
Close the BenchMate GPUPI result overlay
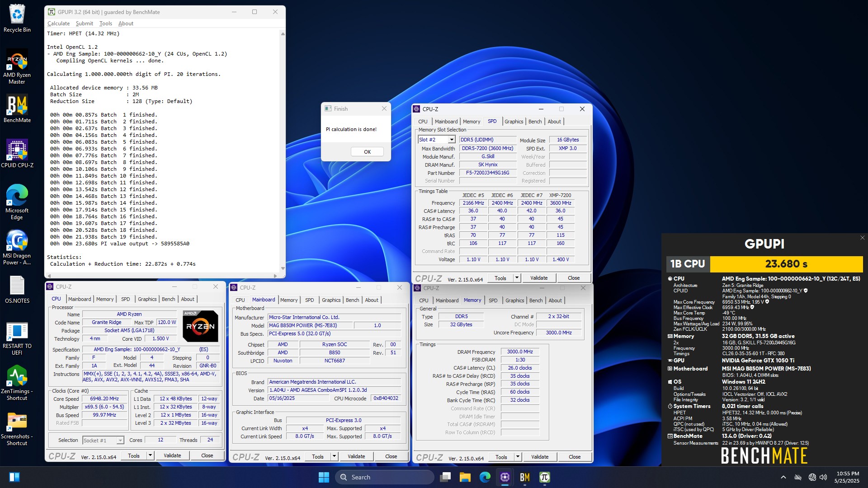point(862,238)
